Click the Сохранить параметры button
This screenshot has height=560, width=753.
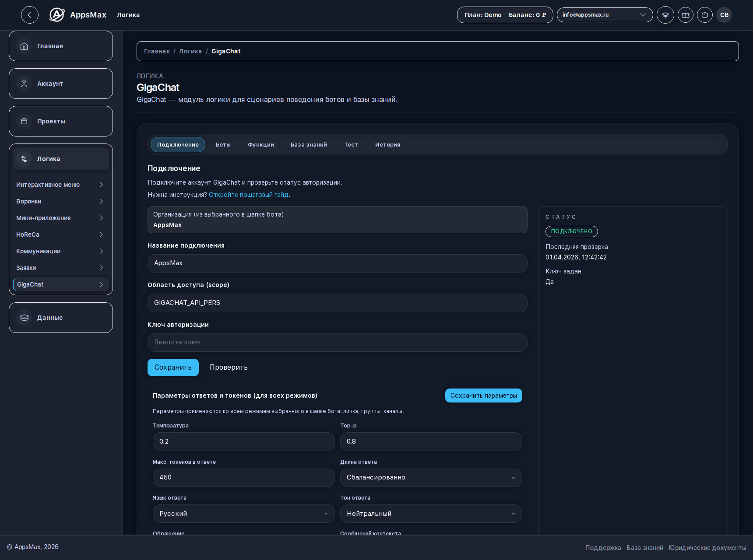point(484,395)
